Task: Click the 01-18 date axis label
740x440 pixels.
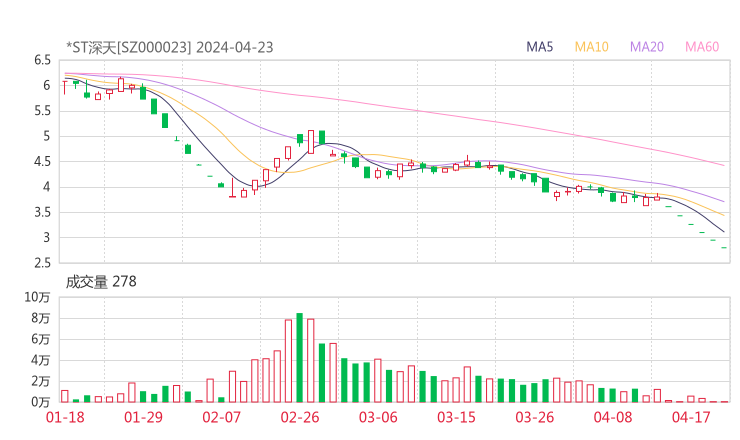Action: 65,417
